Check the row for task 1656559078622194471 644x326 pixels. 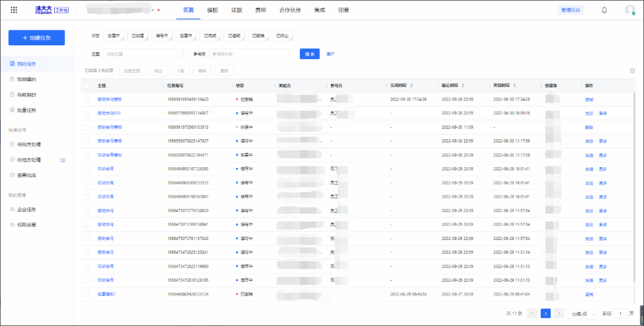pos(86,155)
